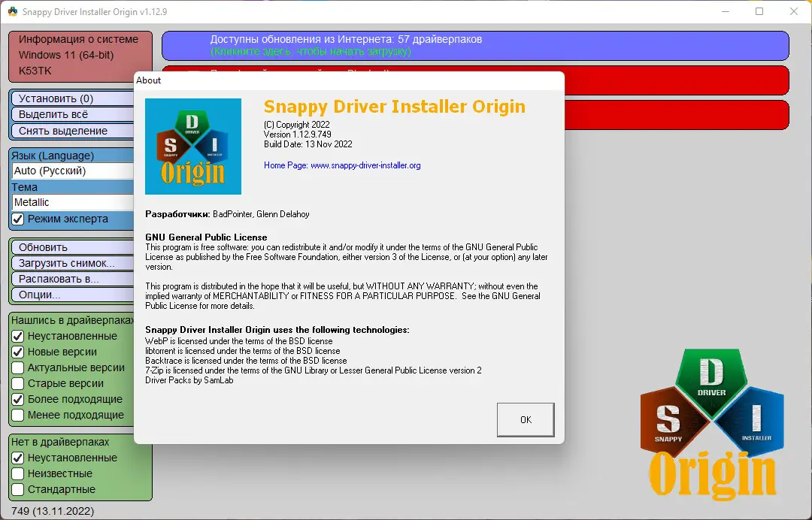
Task: Click the Windows 11 (64-bit) system text
Action: pyautogui.click(x=66, y=55)
